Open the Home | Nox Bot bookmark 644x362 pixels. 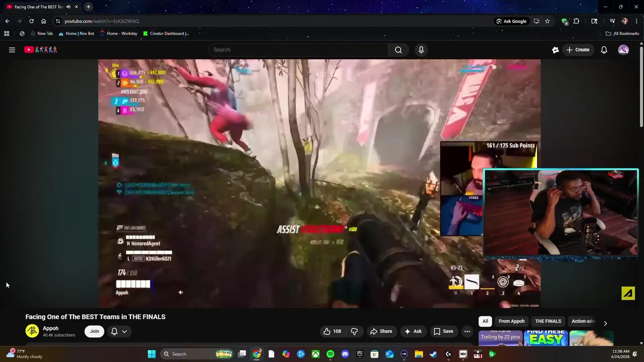coord(76,34)
